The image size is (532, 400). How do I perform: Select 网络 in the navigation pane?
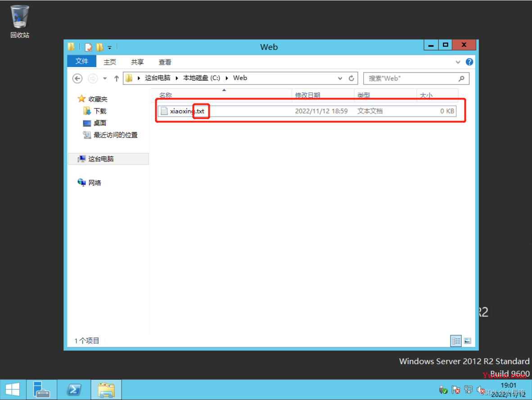click(95, 183)
